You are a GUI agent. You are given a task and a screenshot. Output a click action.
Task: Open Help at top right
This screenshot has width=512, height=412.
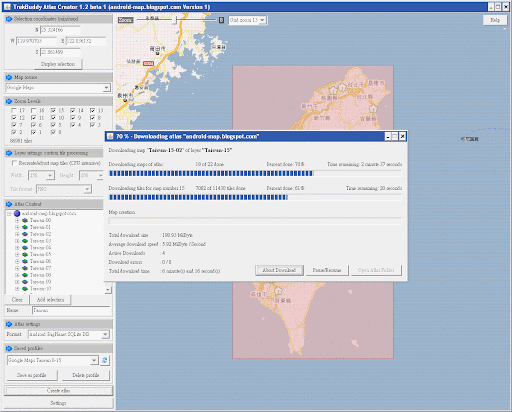[495, 20]
